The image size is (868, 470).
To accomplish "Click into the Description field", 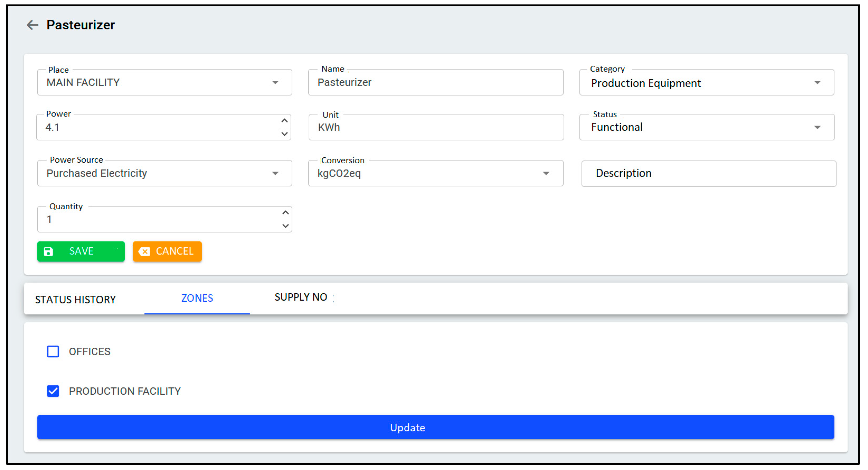I will click(708, 173).
